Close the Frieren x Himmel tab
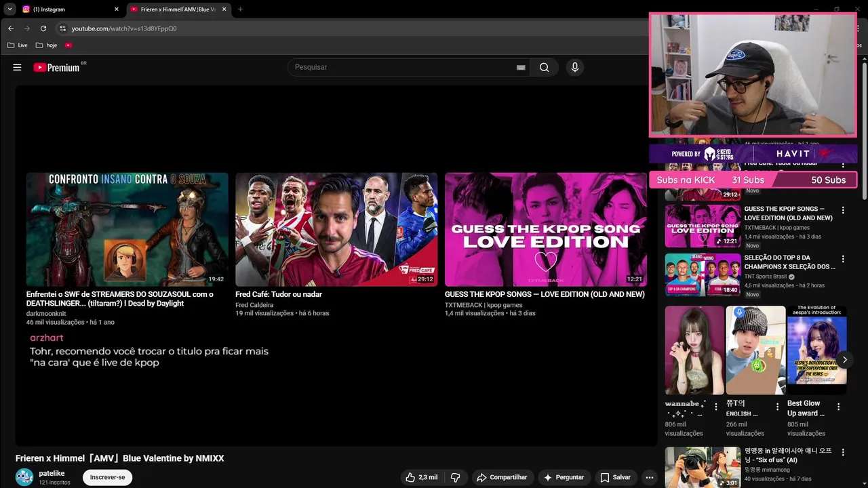The height and width of the screenshot is (488, 868). [224, 9]
